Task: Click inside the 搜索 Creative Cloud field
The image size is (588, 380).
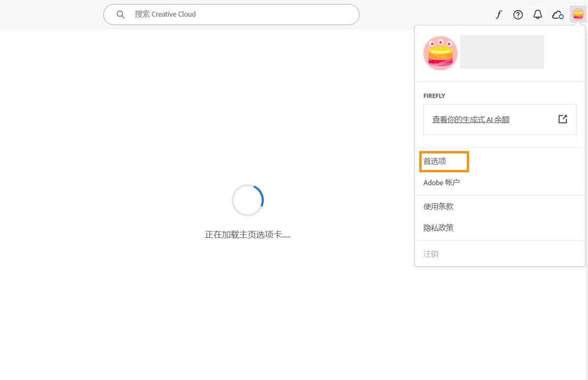Action: (214, 14)
